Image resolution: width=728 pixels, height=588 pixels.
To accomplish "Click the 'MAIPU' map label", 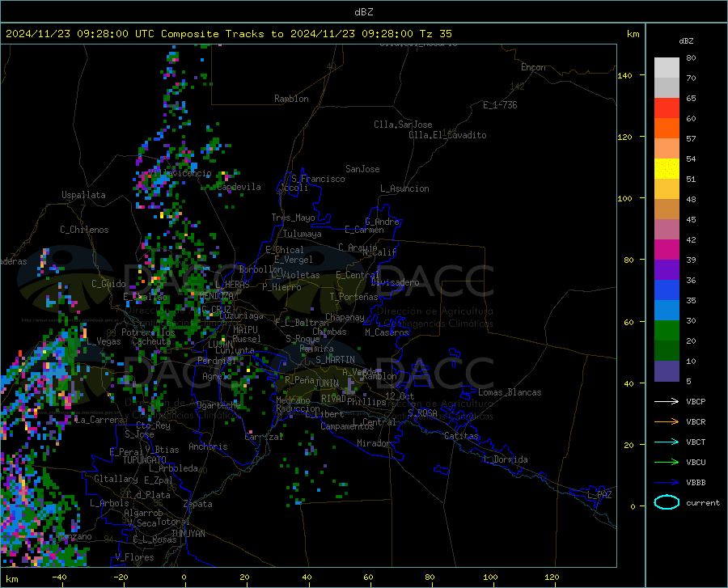I will (245, 329).
